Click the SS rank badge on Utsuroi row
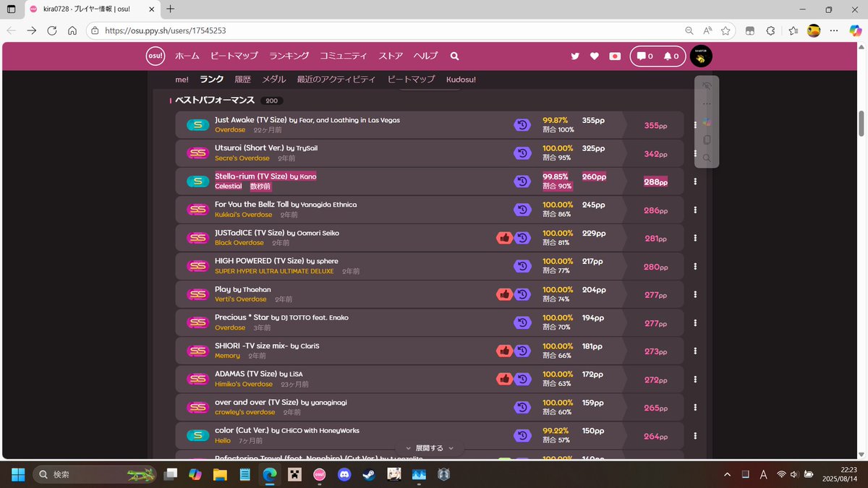The image size is (868, 488). point(197,153)
